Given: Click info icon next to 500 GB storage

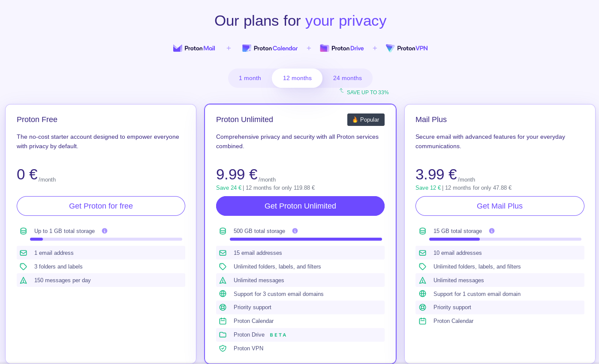Looking at the screenshot, I should [295, 231].
